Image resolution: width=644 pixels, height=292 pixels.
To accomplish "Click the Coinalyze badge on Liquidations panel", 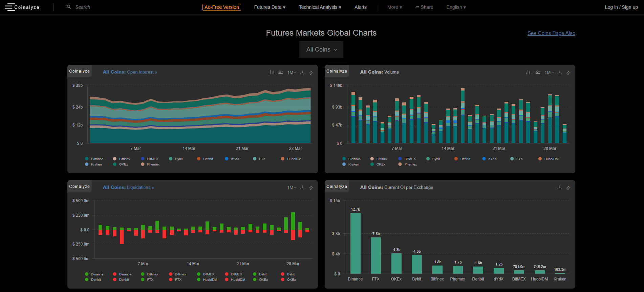I will pyautogui.click(x=80, y=187).
